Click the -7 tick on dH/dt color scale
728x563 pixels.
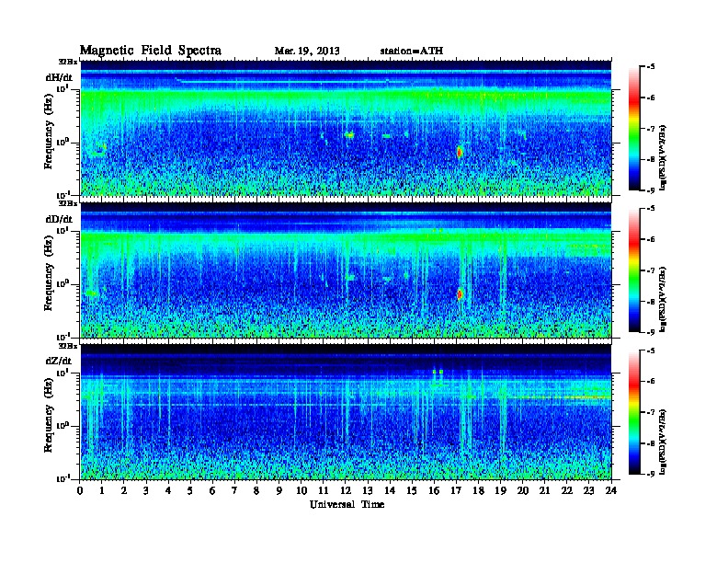651,129
